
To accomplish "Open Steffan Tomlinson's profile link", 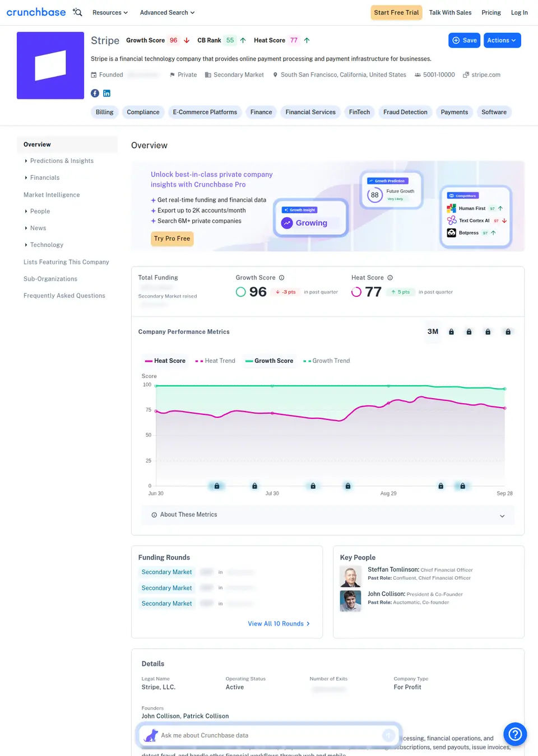I will (393, 570).
